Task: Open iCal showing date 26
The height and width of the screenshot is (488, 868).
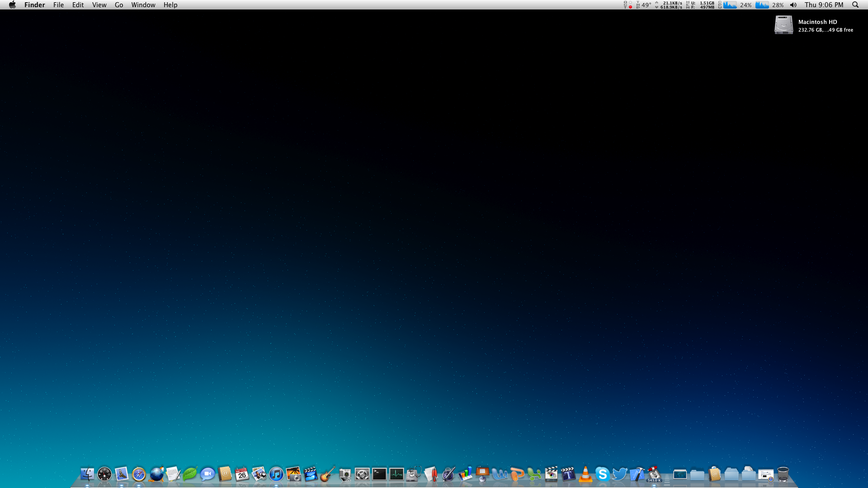Action: (242, 474)
